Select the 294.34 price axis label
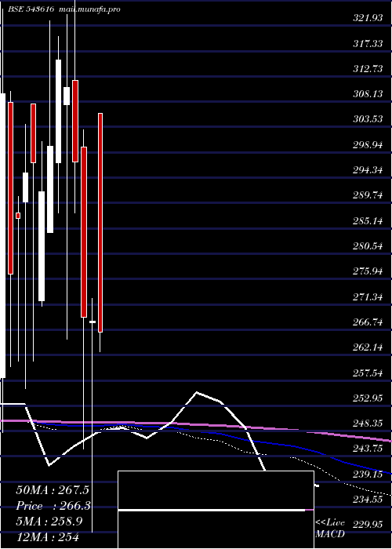 (368, 170)
